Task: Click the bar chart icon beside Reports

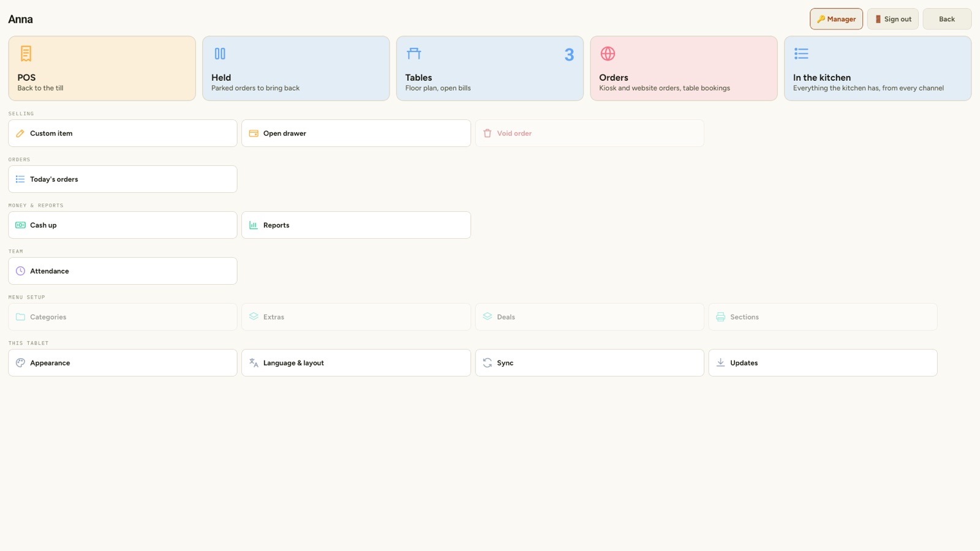Action: pyautogui.click(x=254, y=225)
